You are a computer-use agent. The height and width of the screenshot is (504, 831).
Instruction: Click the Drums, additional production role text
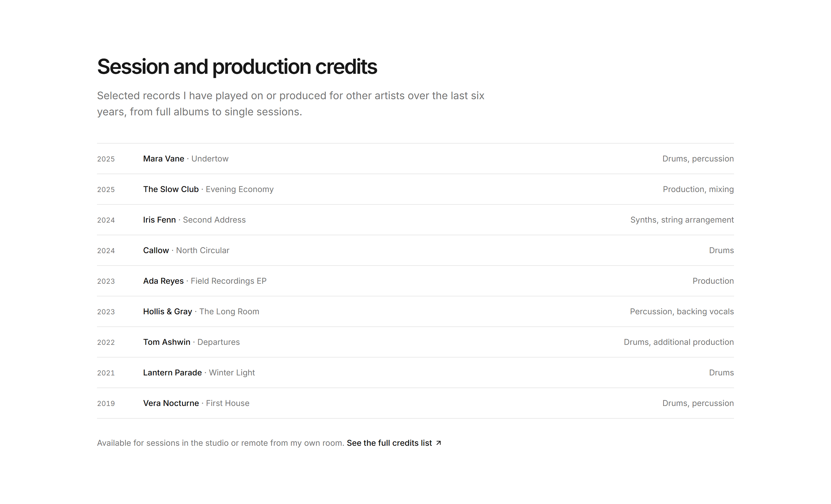pyautogui.click(x=679, y=342)
